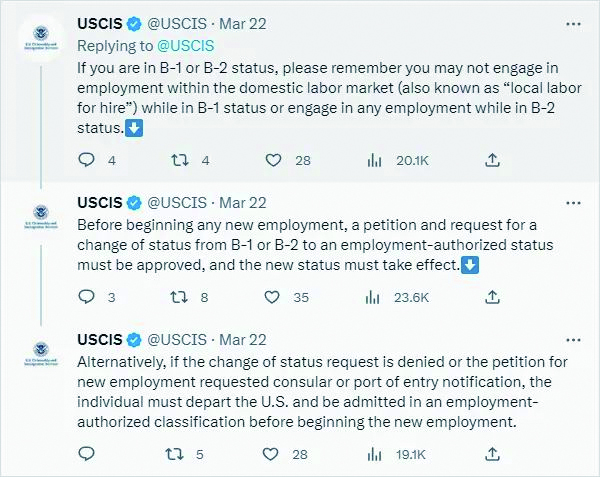Image resolution: width=600 pixels, height=477 pixels.
Task: Retweet the first tweet with 4 retweets
Action: coord(179,160)
